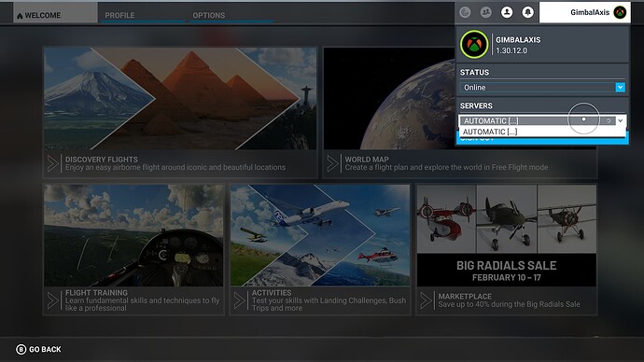Open the user profile icon in top bar
The height and width of the screenshot is (362, 644).
507,12
